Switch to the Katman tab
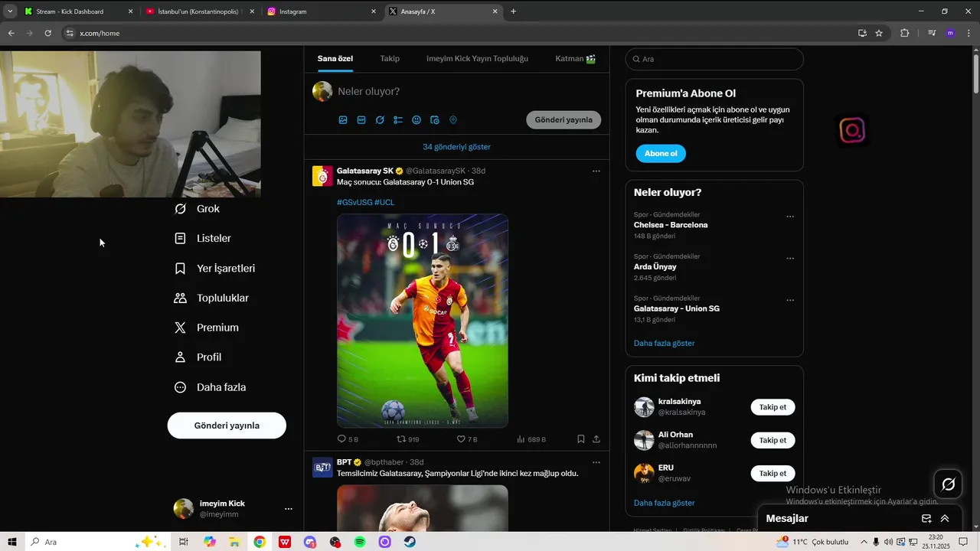980x551 pixels. [x=576, y=59]
